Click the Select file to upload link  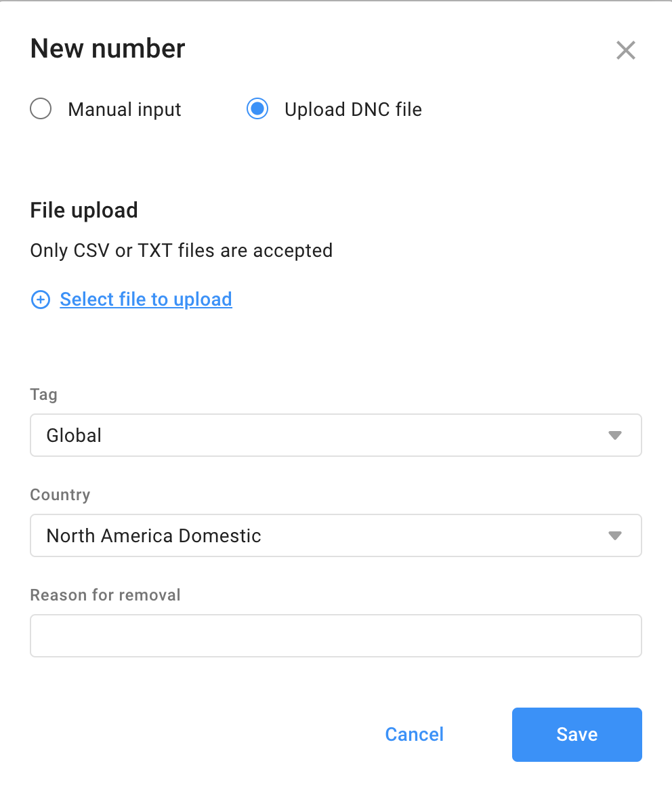tap(146, 299)
